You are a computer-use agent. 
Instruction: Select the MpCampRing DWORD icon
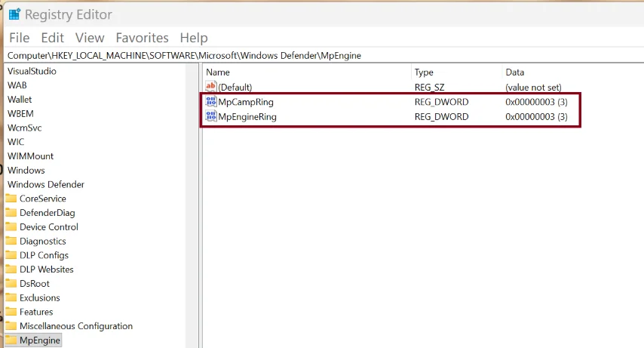point(211,101)
